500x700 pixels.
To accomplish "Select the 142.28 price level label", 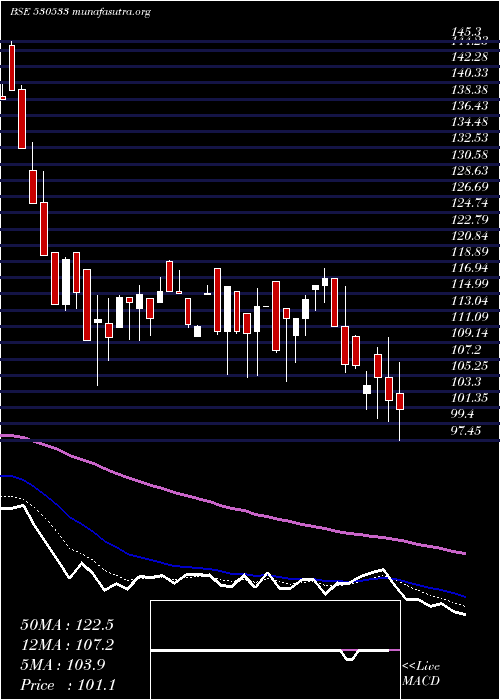I will click(x=469, y=57).
